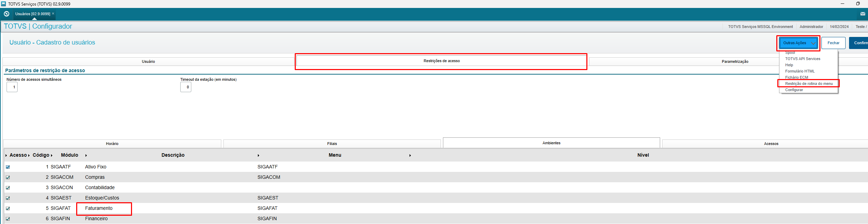Choose Help from the actions menu

click(x=789, y=65)
